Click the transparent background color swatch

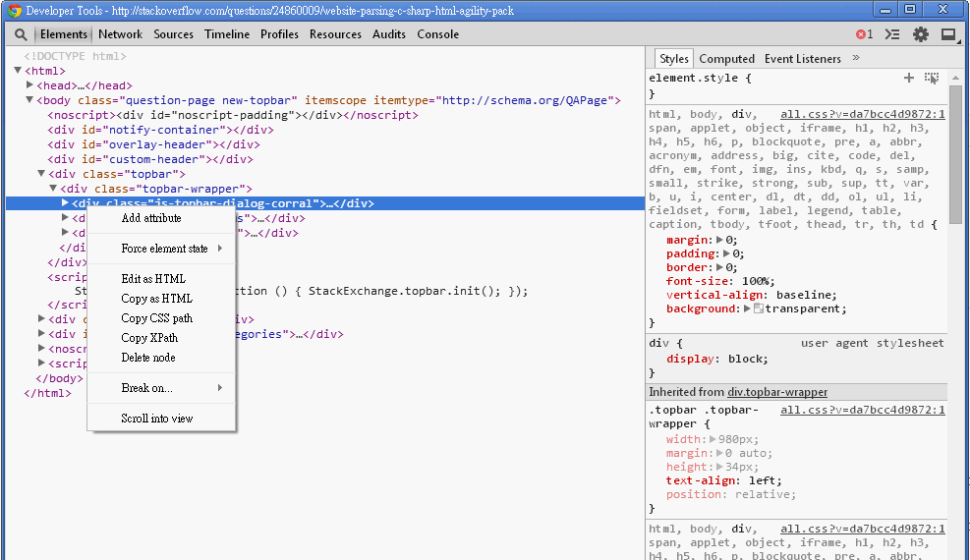coord(758,308)
